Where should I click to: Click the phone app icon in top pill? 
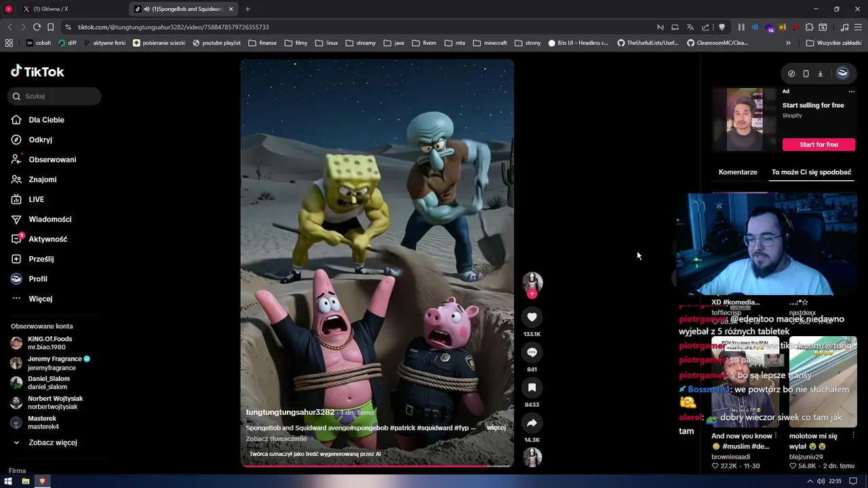806,73
